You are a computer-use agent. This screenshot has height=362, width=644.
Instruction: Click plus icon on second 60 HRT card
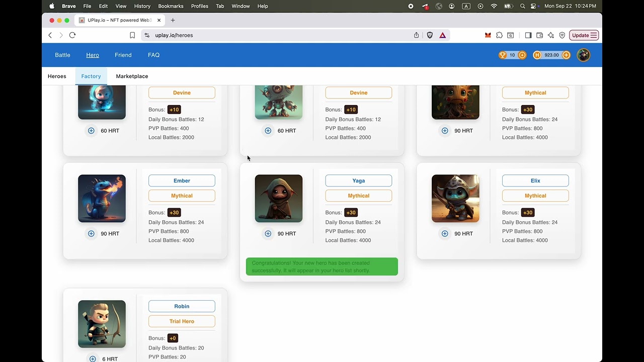pyautogui.click(x=268, y=130)
